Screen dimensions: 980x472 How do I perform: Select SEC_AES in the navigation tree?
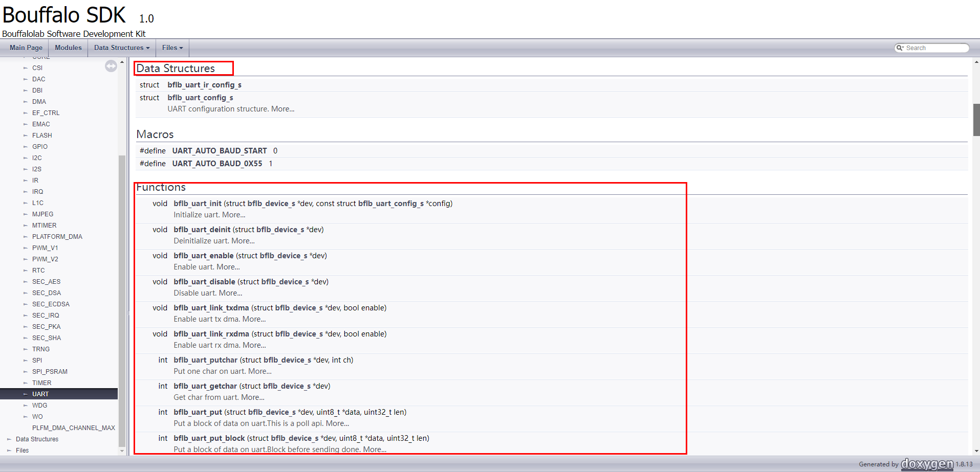pyautogui.click(x=46, y=282)
